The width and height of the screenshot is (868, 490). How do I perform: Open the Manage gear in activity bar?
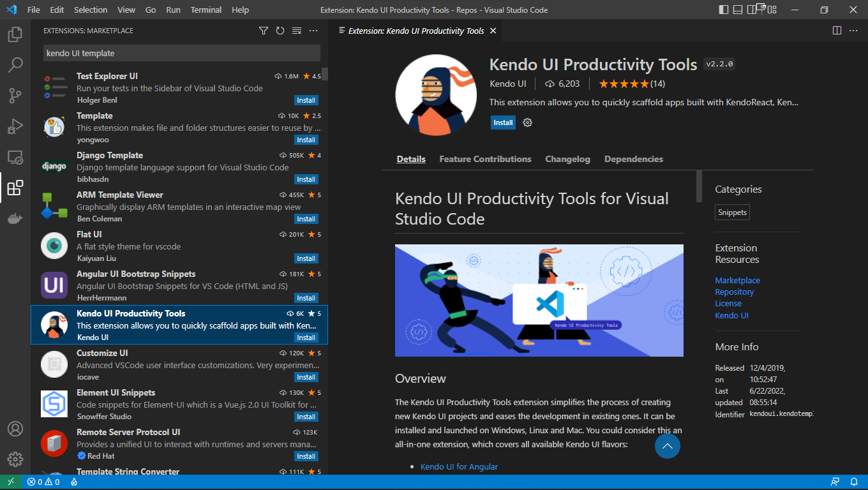[x=15, y=459]
